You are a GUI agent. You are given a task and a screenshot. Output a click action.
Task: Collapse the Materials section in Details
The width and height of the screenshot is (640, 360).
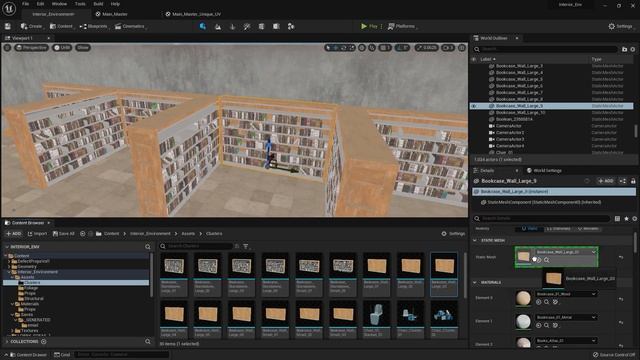coord(475,282)
